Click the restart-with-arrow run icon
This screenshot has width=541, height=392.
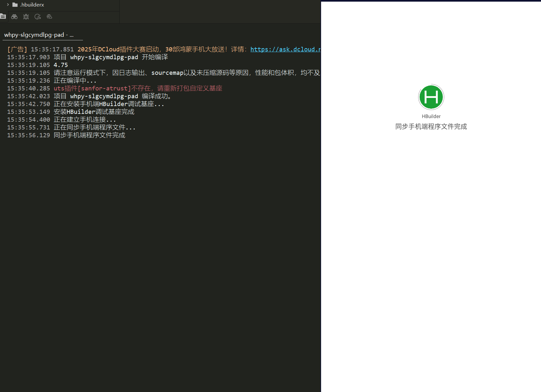click(x=38, y=17)
